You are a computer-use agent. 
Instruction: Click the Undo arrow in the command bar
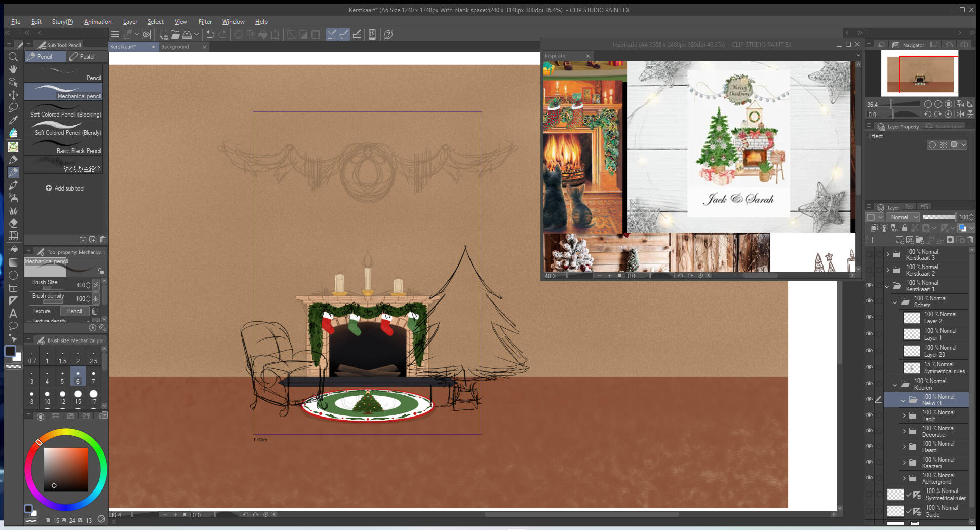[x=210, y=34]
